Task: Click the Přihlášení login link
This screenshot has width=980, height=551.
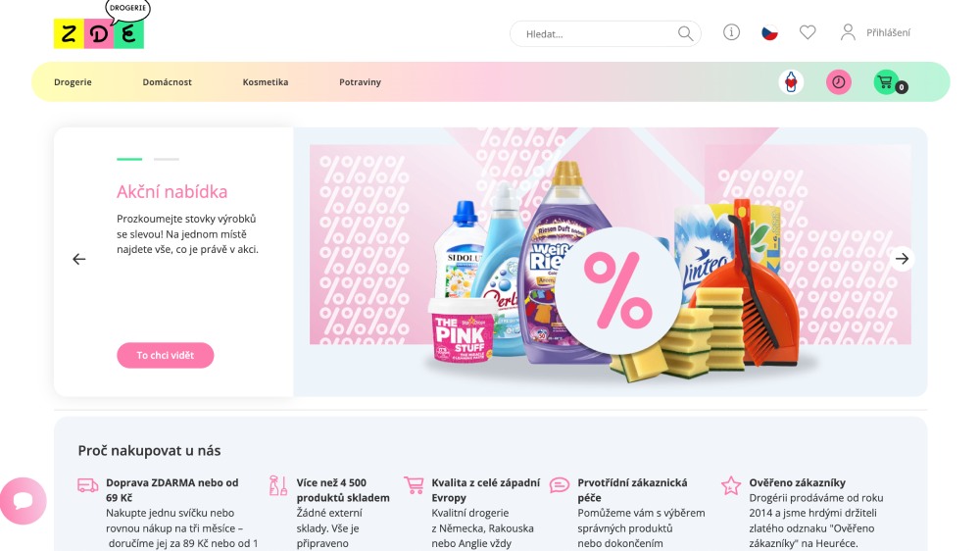Action: tap(888, 32)
